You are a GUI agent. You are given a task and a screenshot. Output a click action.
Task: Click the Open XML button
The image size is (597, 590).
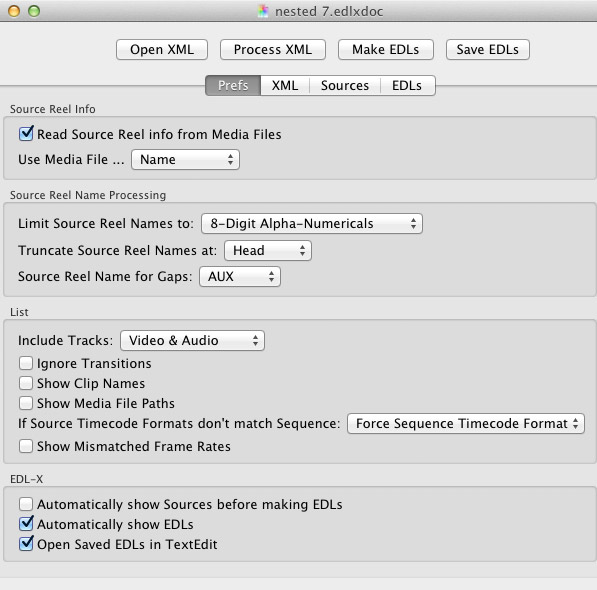tap(162, 49)
